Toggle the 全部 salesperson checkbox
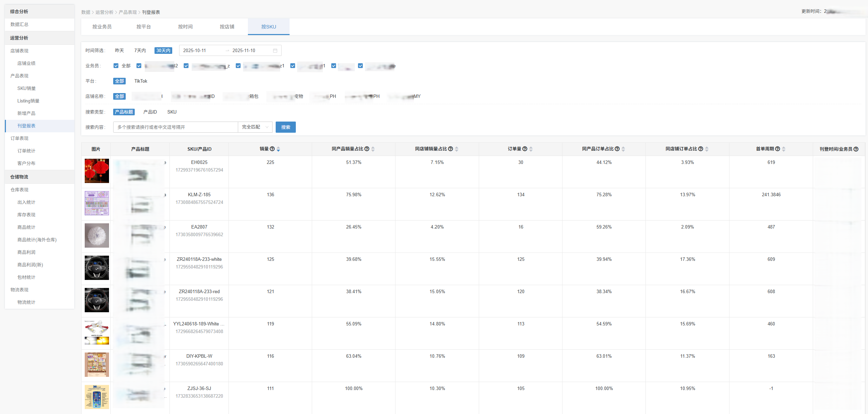This screenshot has height=414, width=868. (116, 66)
